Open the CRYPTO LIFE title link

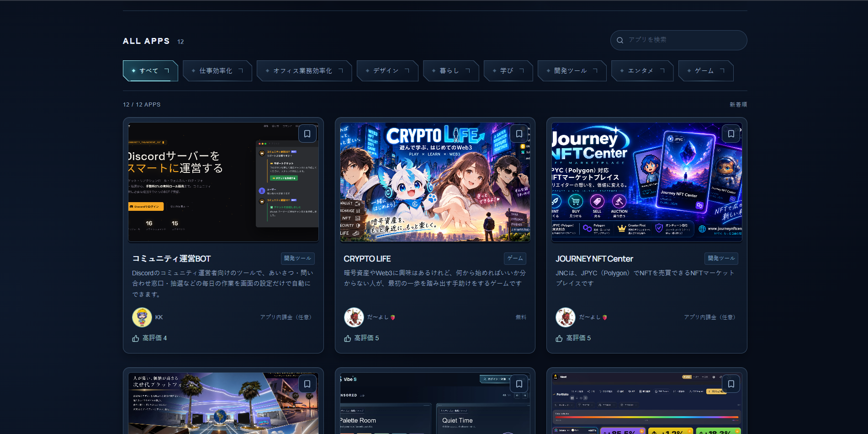click(x=367, y=259)
